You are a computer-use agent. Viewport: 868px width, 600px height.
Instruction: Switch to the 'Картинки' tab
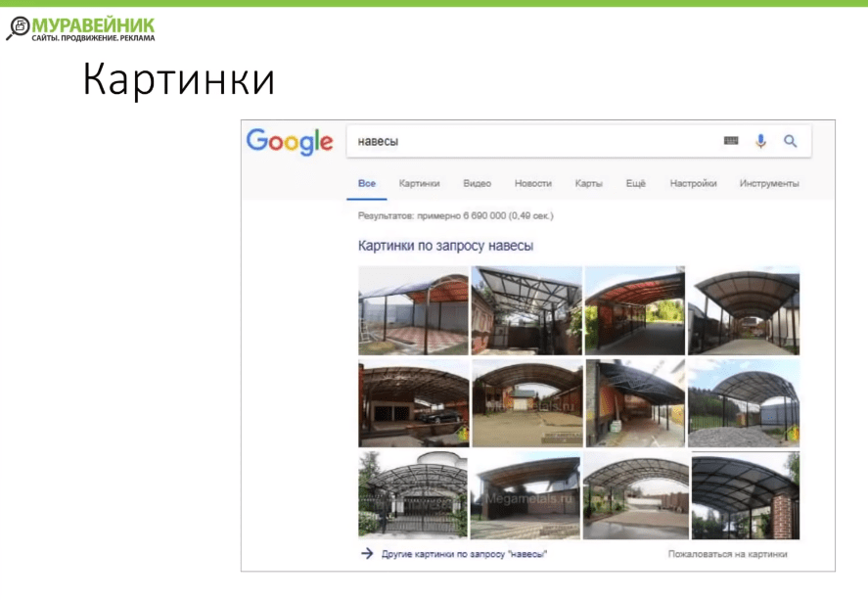(x=419, y=183)
